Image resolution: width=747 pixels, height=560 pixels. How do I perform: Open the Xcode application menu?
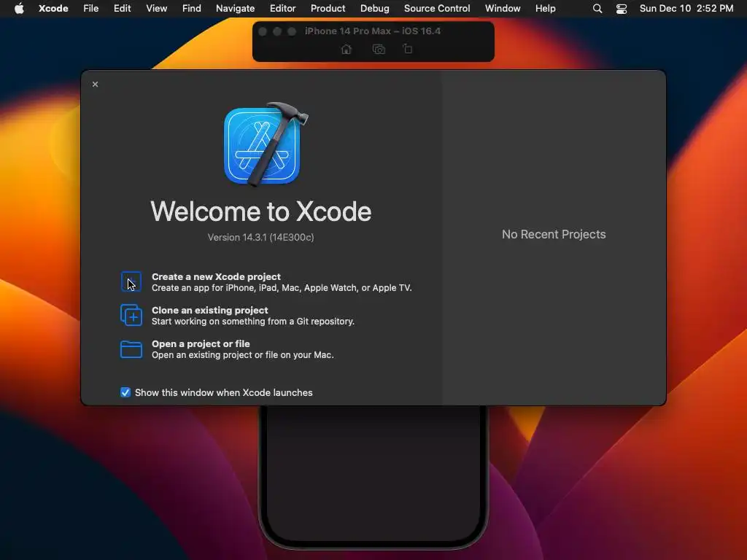coord(53,8)
